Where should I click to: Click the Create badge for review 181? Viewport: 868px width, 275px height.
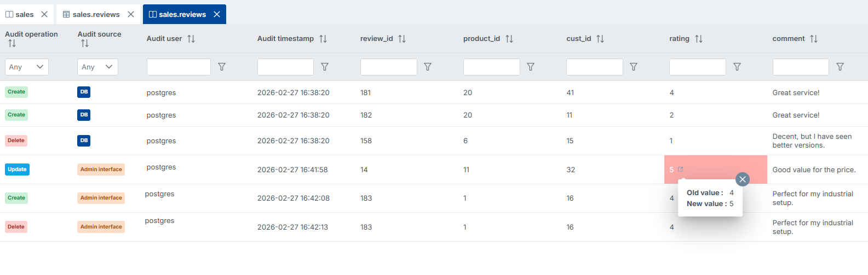(x=16, y=92)
